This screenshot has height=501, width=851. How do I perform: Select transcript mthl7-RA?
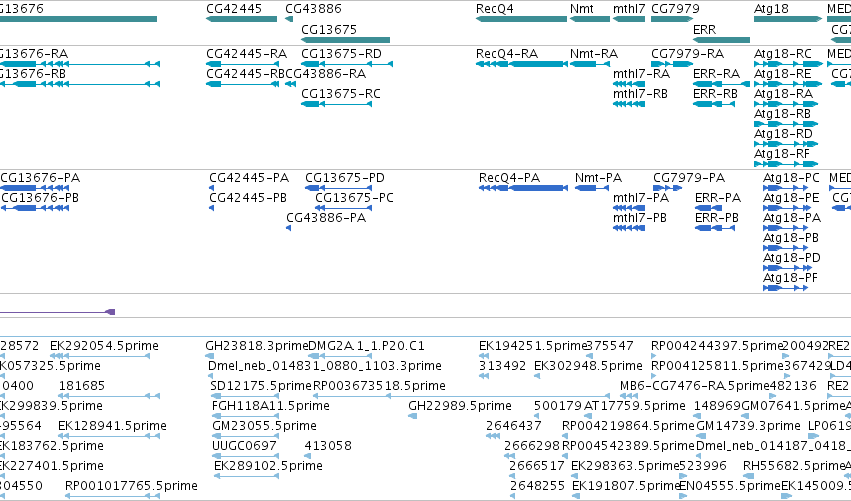tap(629, 84)
